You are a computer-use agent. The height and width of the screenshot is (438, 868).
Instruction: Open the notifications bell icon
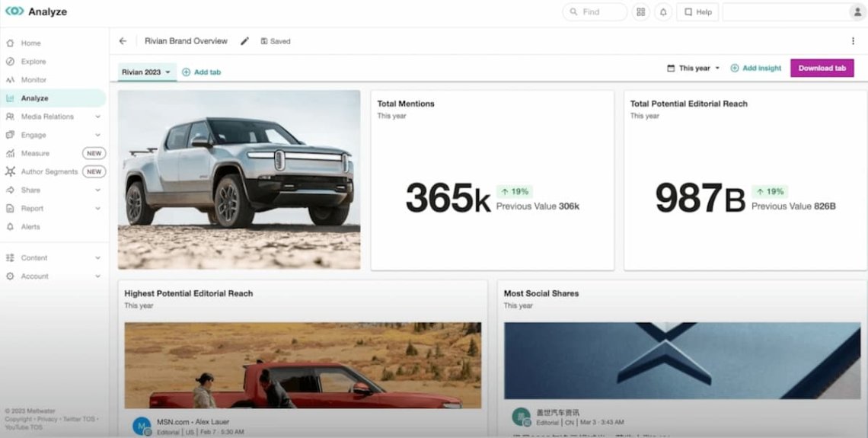pyautogui.click(x=662, y=12)
